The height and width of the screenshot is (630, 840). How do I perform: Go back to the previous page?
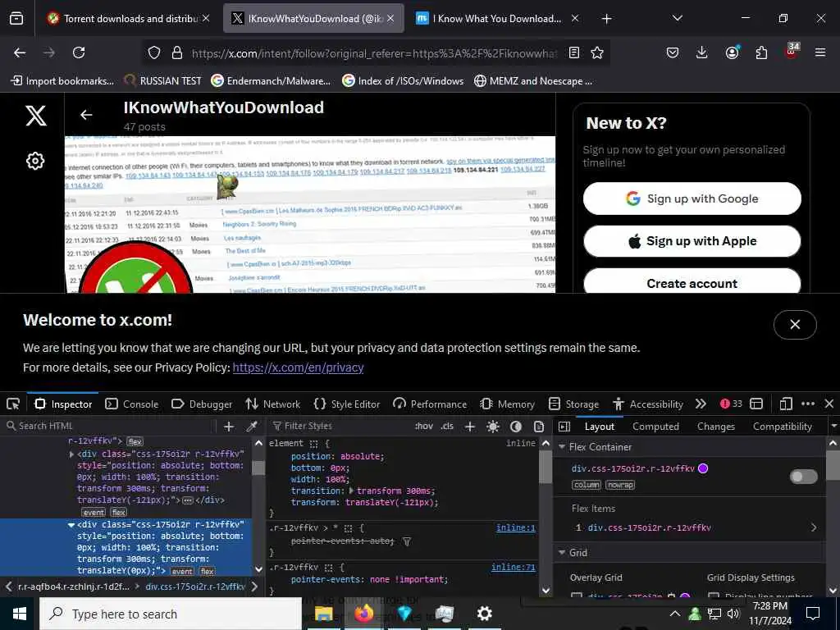click(x=20, y=52)
